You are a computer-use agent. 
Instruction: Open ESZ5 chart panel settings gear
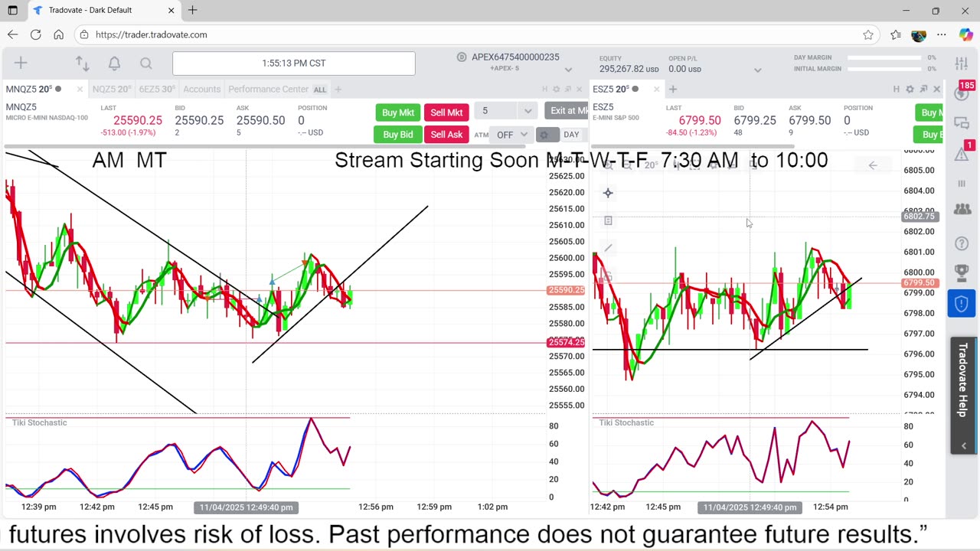point(910,90)
